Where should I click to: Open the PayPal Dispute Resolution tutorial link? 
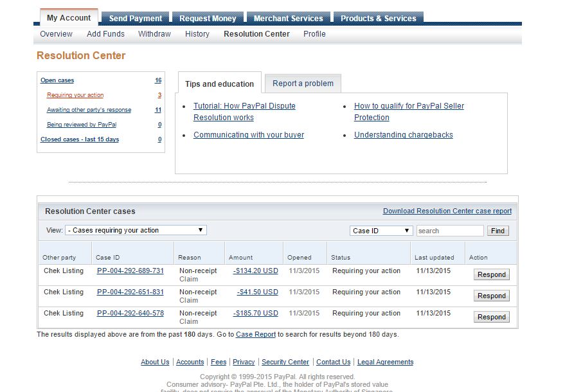click(244, 112)
